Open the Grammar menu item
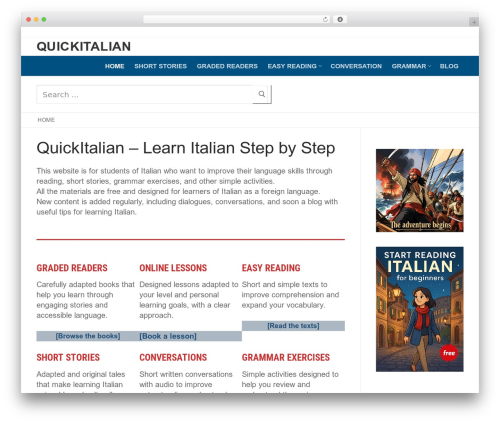 point(409,66)
